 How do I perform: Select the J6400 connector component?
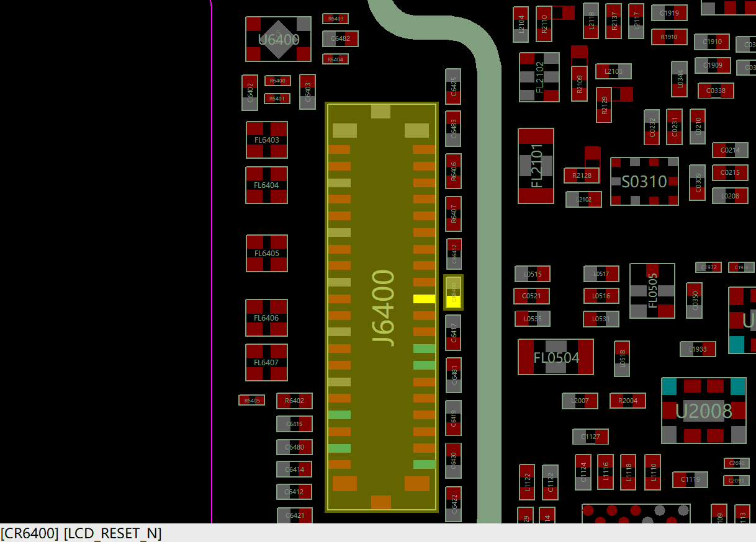(382, 307)
